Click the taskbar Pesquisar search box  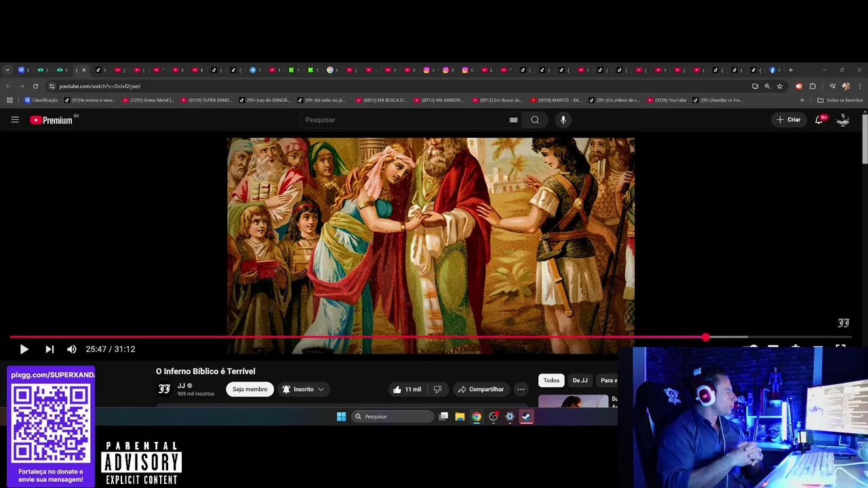(393, 417)
